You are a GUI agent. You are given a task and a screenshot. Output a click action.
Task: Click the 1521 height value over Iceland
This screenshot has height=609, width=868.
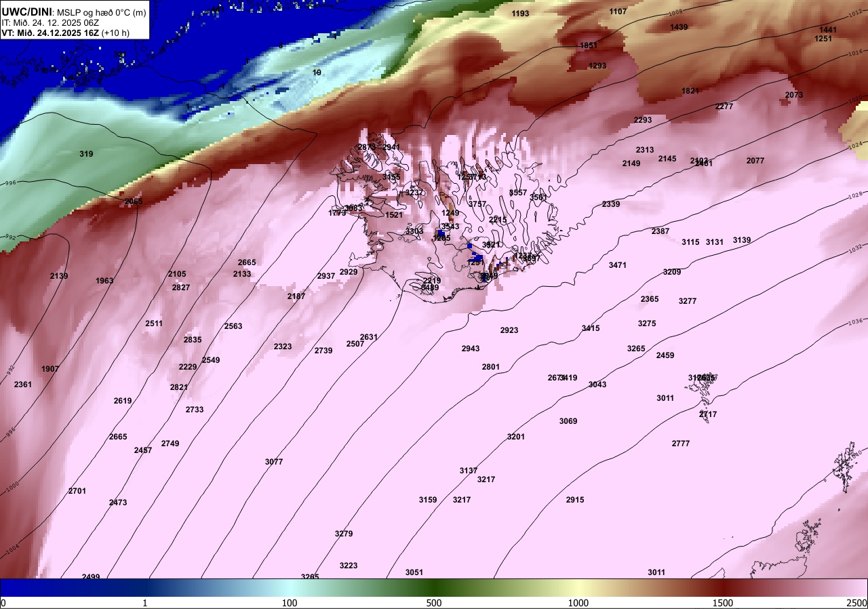394,215
